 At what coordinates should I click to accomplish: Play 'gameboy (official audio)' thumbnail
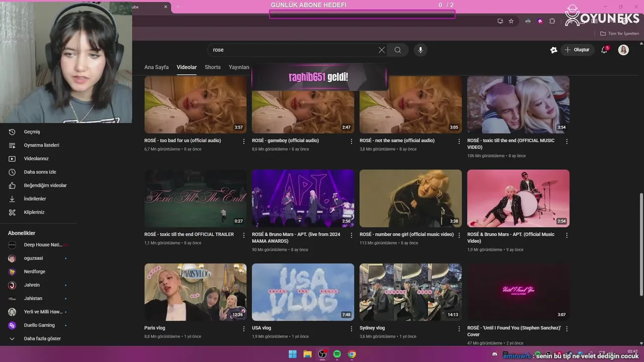click(x=303, y=112)
